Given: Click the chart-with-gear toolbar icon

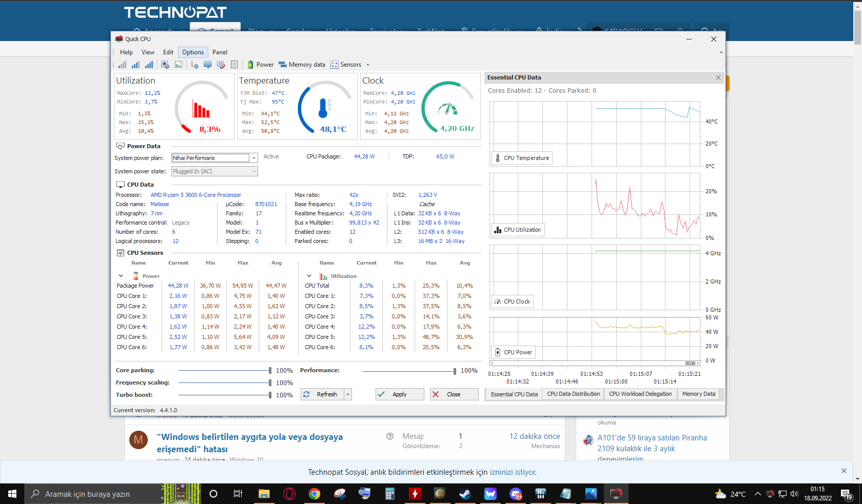Looking at the screenshot, I should pos(194,65).
